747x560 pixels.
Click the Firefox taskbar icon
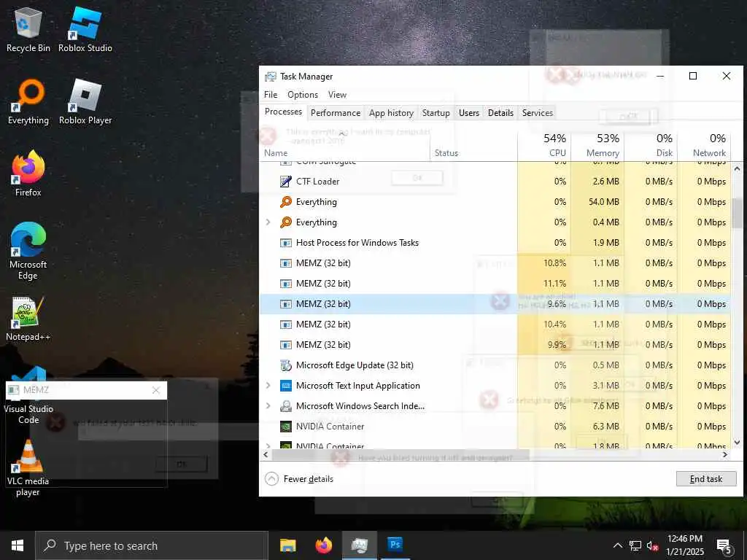coord(324,545)
